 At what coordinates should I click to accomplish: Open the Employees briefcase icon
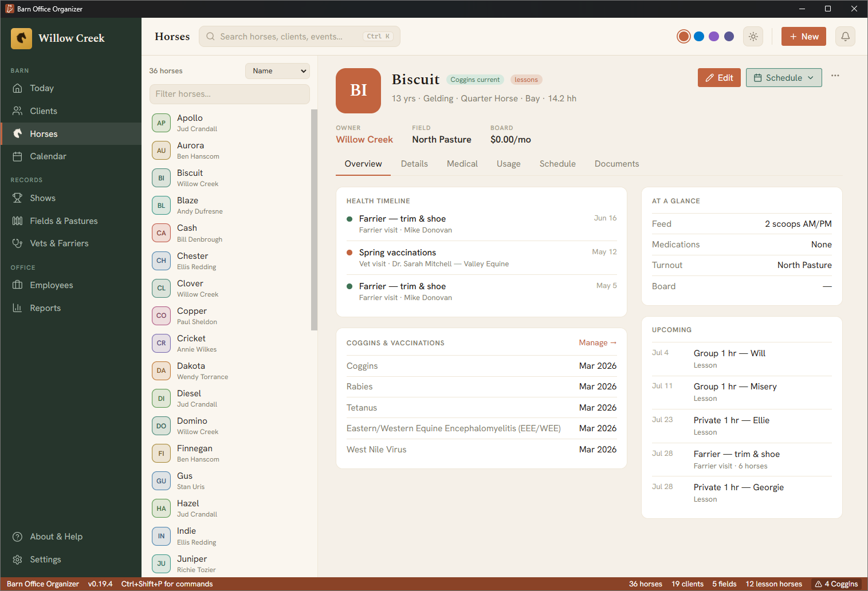pos(18,285)
